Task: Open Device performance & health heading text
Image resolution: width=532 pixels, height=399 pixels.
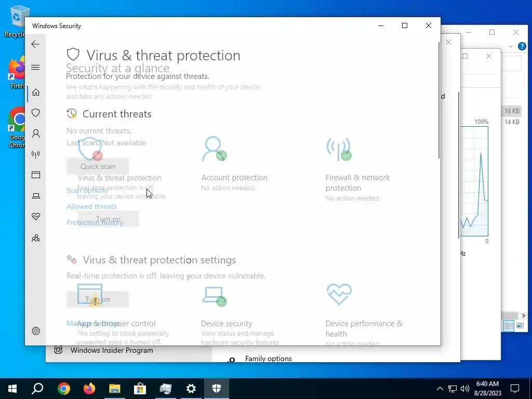Action: pyautogui.click(x=364, y=328)
